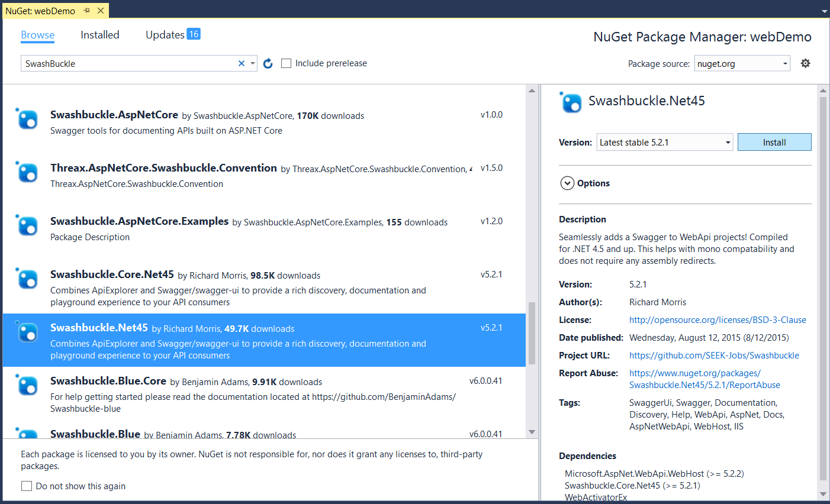This screenshot has height=504, width=830.
Task: Open the search history dropdown arrow
Action: tap(253, 63)
